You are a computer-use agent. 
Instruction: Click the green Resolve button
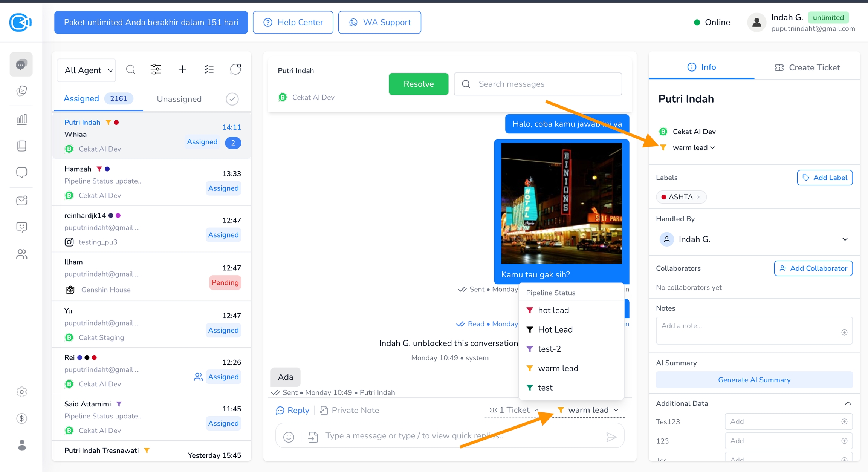pyautogui.click(x=418, y=84)
